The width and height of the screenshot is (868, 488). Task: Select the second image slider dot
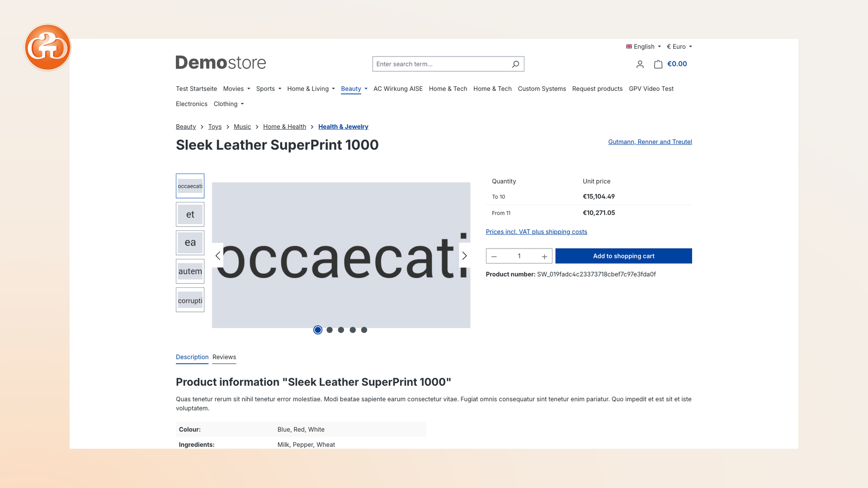[330, 330]
